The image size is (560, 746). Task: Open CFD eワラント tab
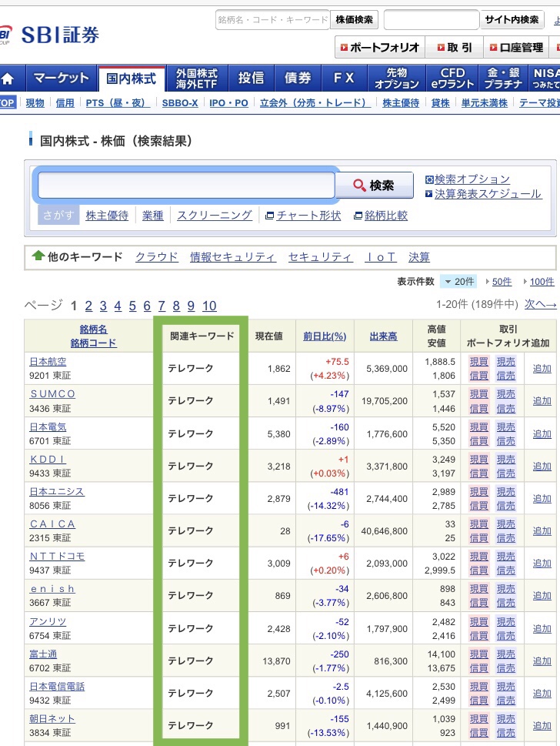point(452,79)
